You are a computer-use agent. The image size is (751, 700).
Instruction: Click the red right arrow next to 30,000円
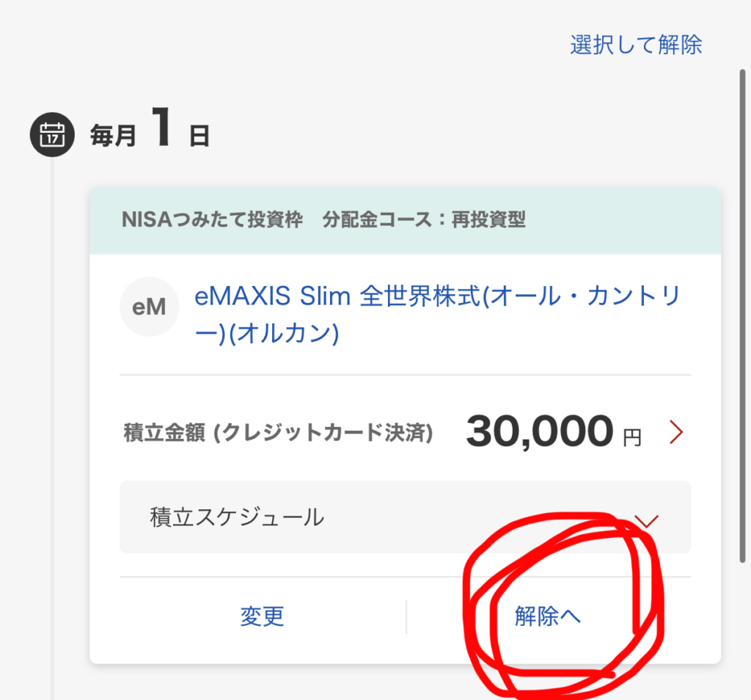tap(676, 434)
